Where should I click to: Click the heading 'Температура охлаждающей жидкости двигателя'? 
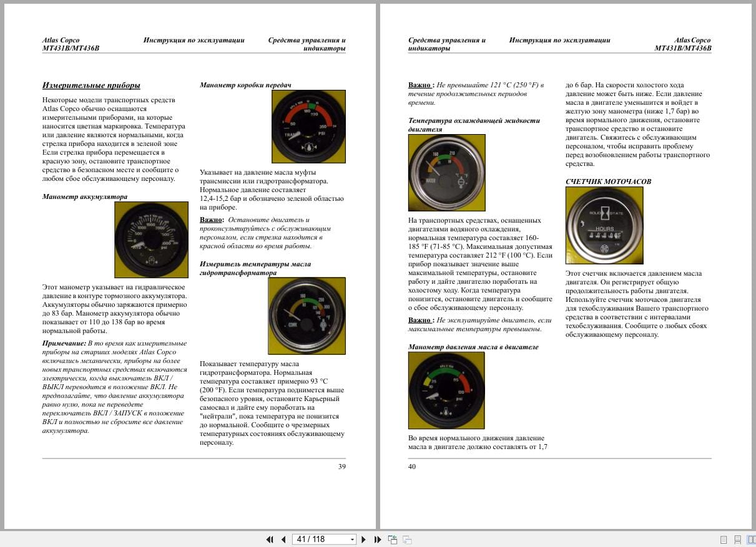coord(474,125)
